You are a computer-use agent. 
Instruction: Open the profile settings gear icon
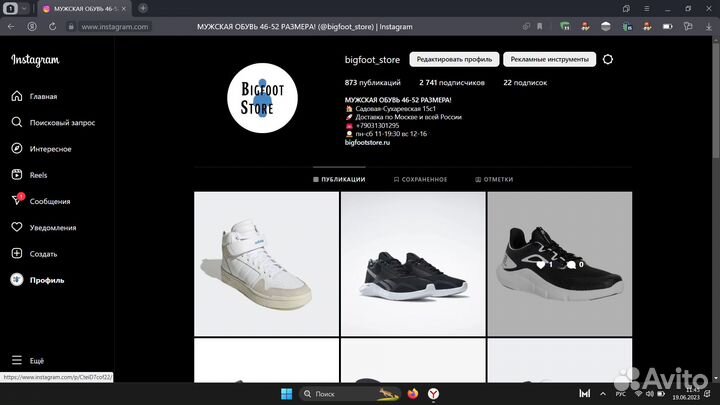[x=608, y=59]
